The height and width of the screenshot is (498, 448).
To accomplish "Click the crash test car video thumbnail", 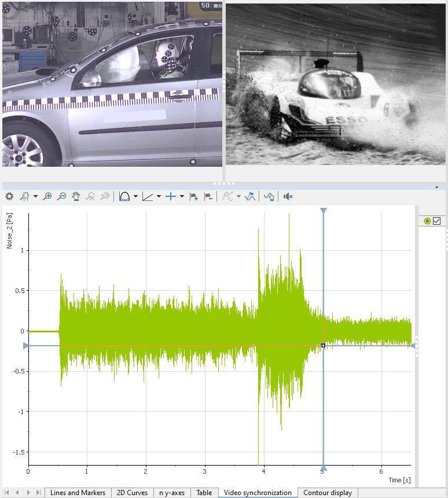I will click(x=112, y=85).
